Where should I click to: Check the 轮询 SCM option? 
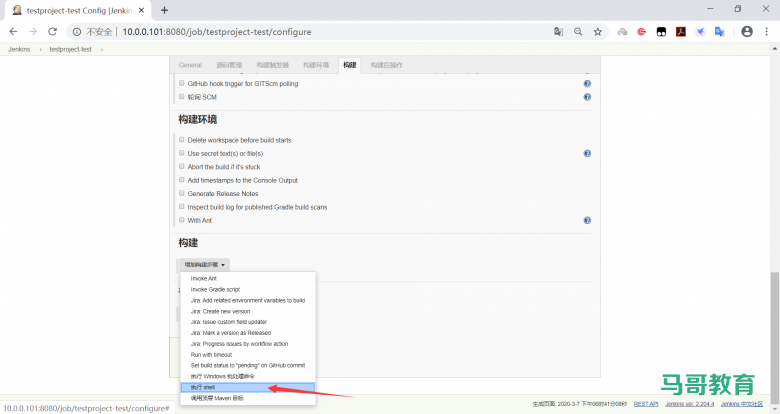tap(182, 97)
